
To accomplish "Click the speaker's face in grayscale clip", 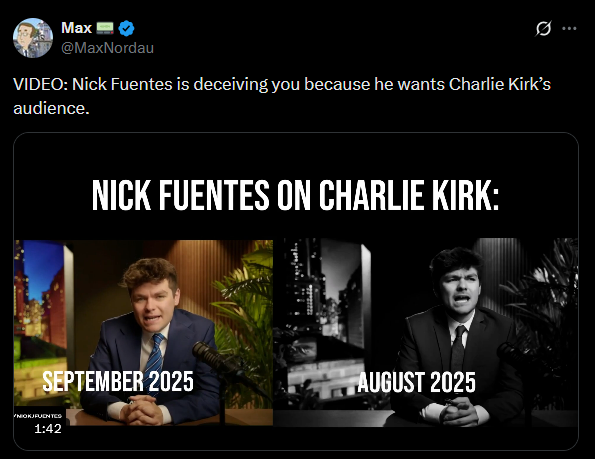I will click(460, 291).
